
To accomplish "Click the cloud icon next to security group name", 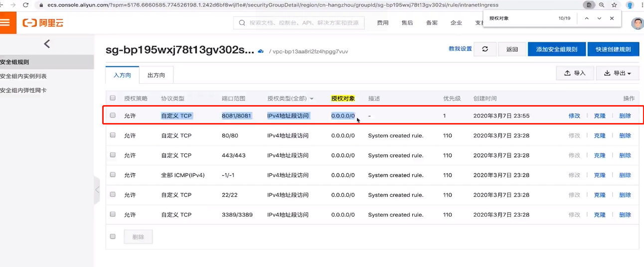I will 261,51.
